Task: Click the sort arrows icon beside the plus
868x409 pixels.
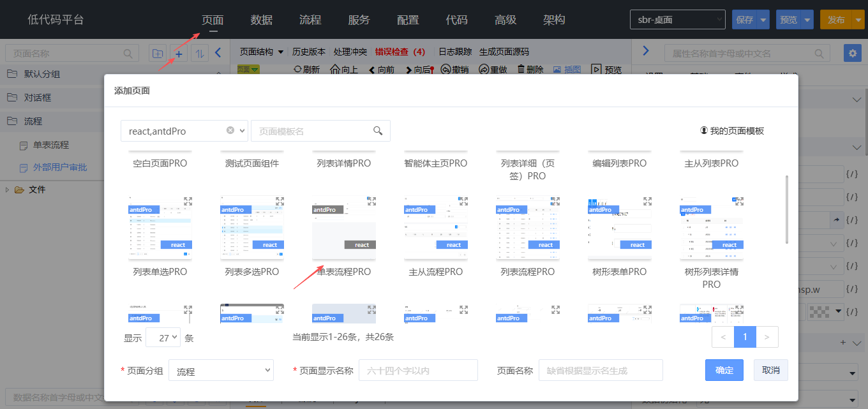Action: click(x=199, y=54)
